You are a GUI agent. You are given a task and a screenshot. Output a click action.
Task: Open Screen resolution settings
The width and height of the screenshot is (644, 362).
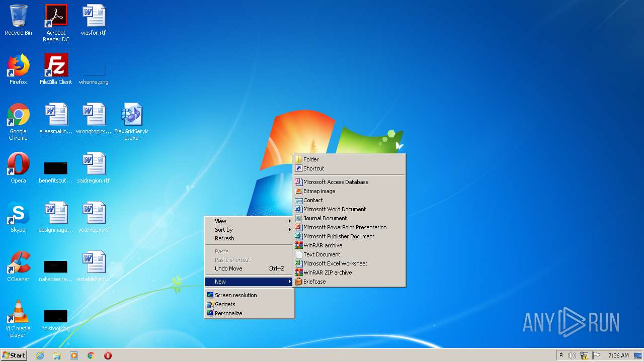pos(249,295)
